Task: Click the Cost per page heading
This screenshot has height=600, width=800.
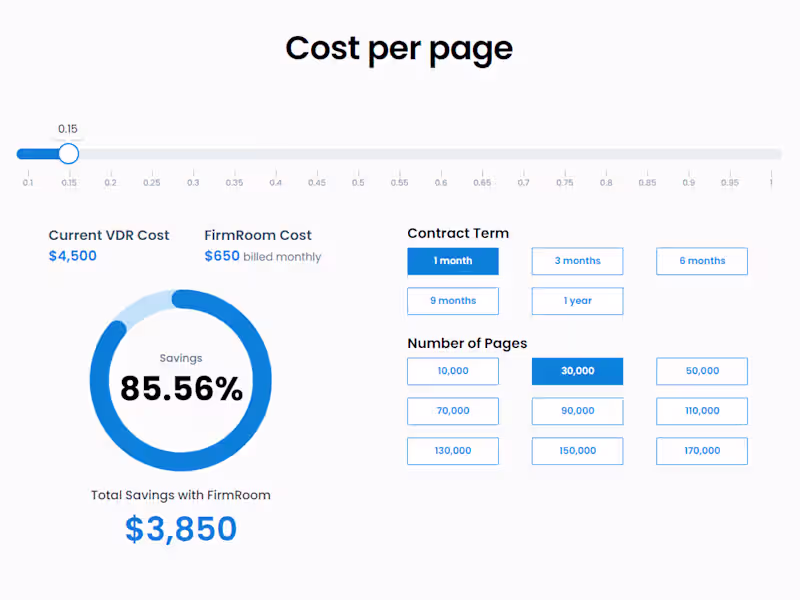Action: pos(399,49)
